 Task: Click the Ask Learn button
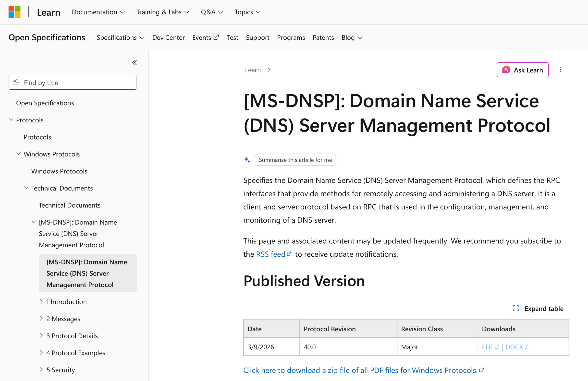pyautogui.click(x=523, y=70)
